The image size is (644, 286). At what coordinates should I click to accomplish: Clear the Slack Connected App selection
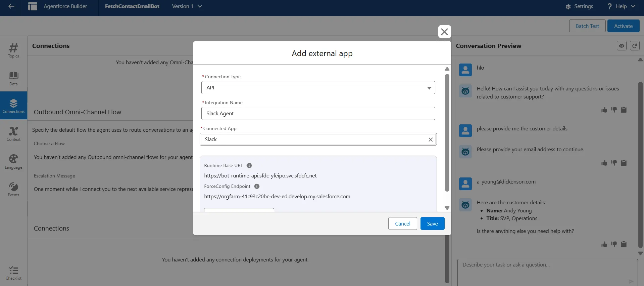[x=431, y=139]
